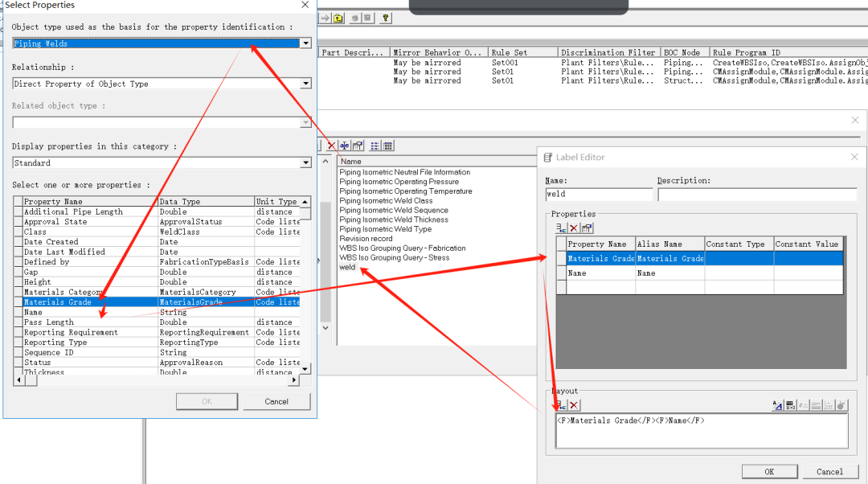Click the Label Editor title icon
The height and width of the screenshot is (484, 868).
tap(548, 158)
